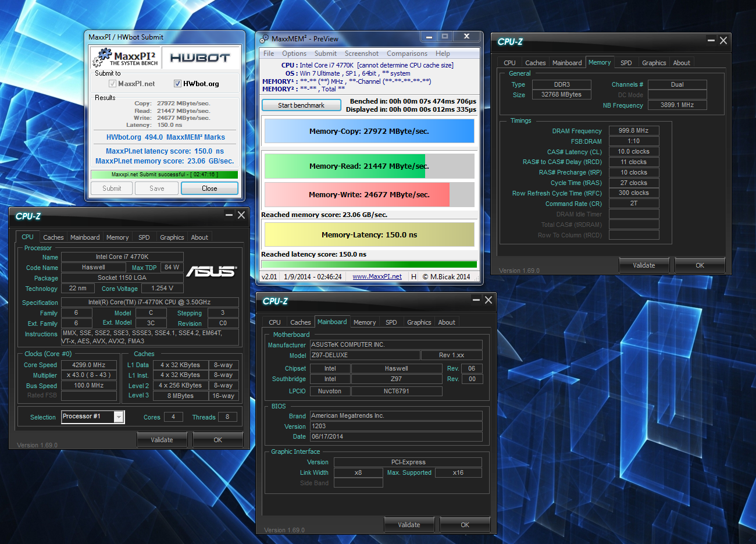This screenshot has height=544, width=756.
Task: Click the BIOS Version 1203 field
Action: coord(396,426)
